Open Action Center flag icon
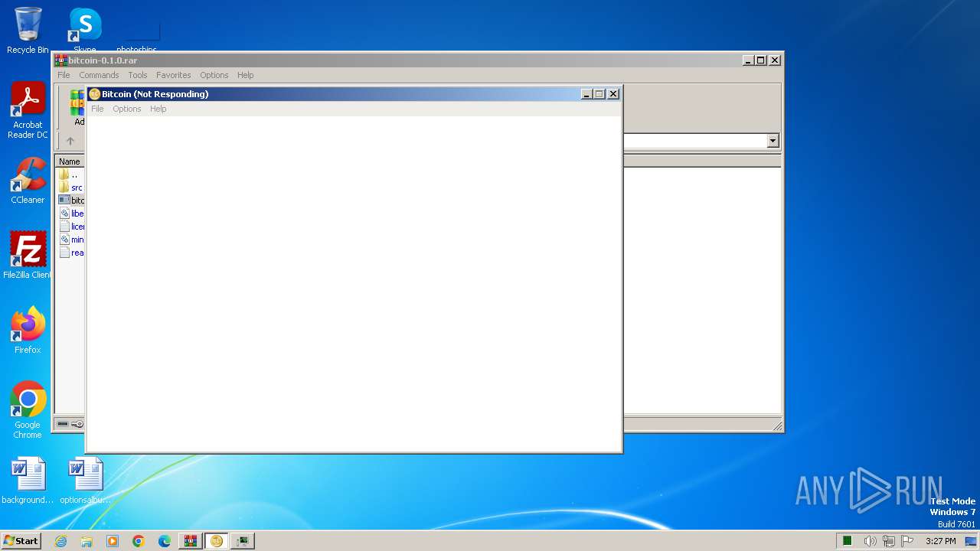This screenshot has height=551, width=980. point(907,541)
